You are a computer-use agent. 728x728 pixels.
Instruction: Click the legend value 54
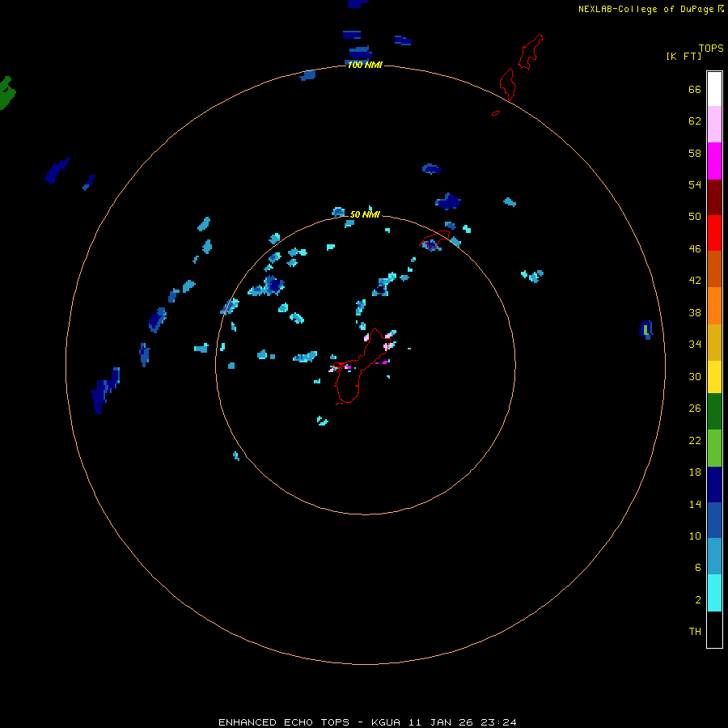[695, 184]
